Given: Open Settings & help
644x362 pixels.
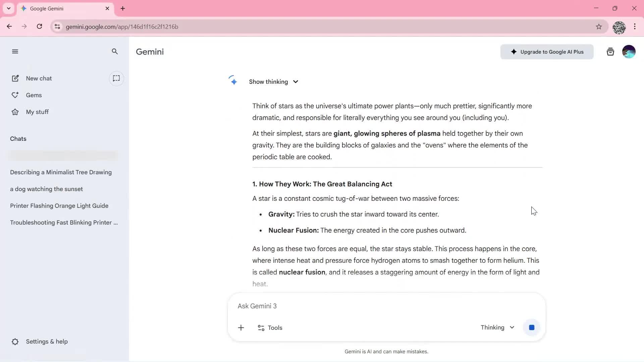Looking at the screenshot, I should click(46, 341).
